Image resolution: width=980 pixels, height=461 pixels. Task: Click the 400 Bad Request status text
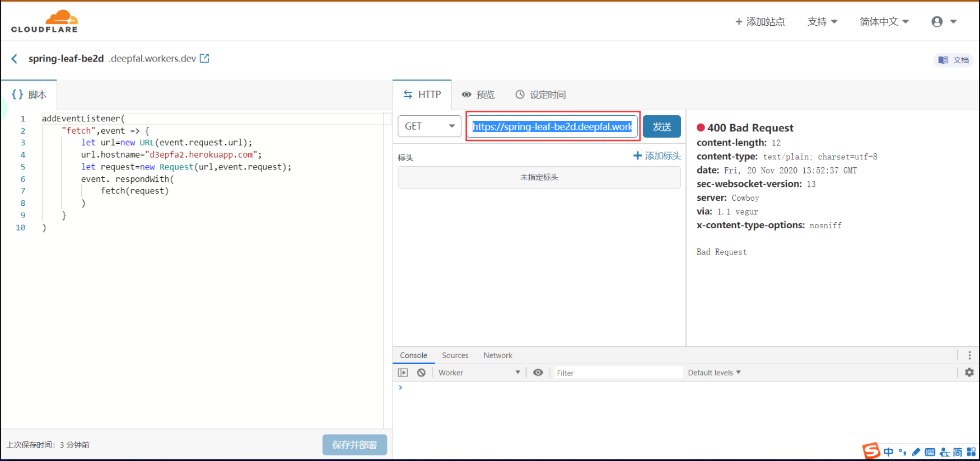[750, 128]
